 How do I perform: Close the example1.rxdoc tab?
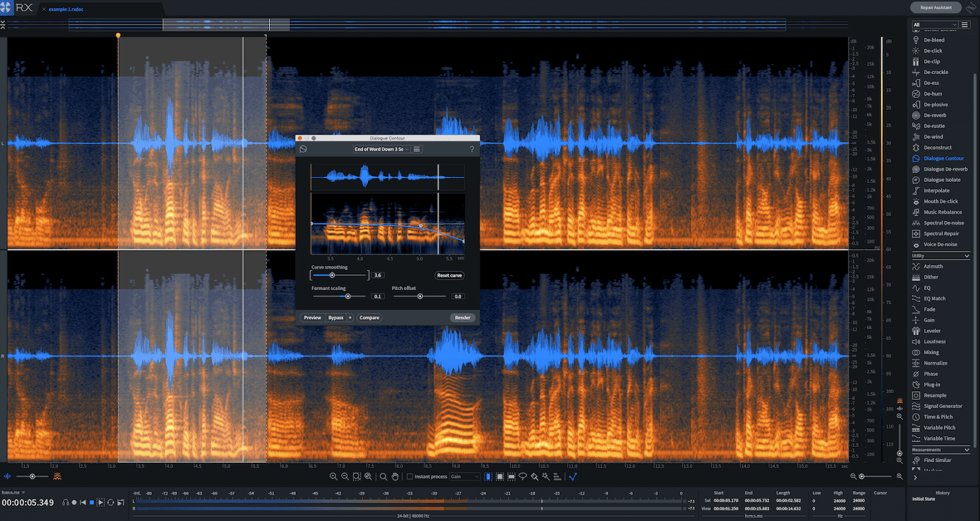pos(43,9)
